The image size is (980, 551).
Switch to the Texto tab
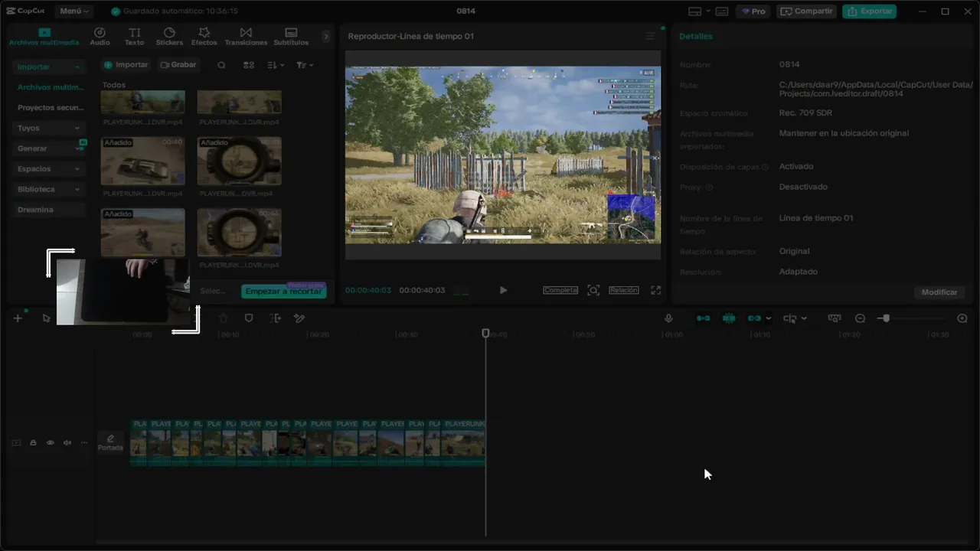point(135,37)
